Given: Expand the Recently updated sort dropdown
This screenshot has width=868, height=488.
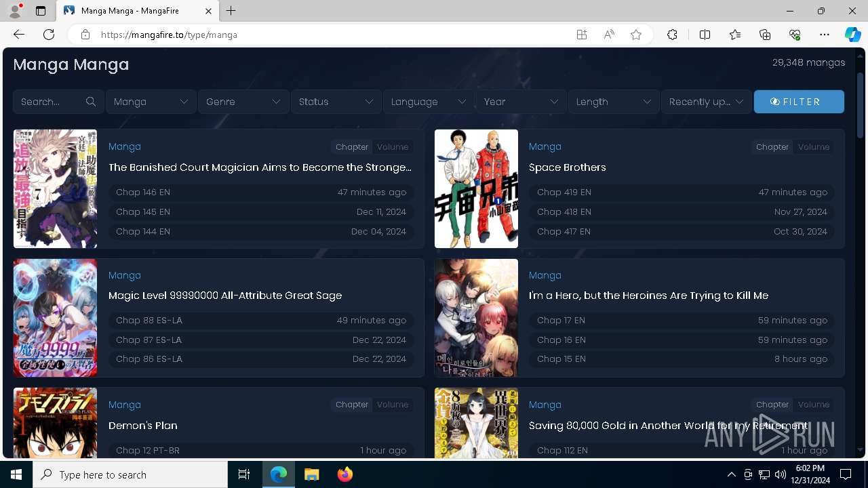Looking at the screenshot, I should [x=706, y=102].
